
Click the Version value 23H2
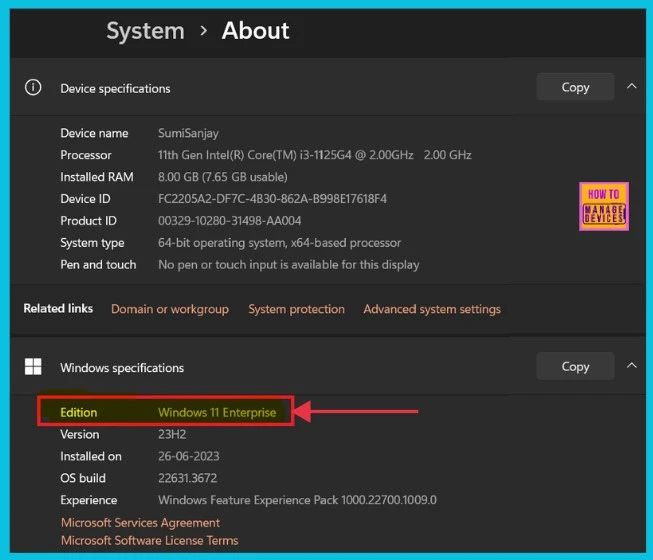tap(172, 435)
